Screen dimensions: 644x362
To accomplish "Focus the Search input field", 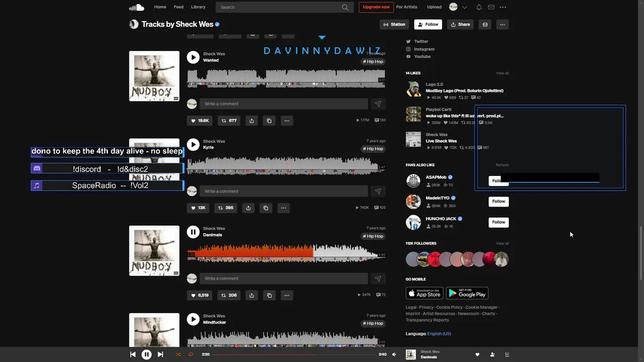I will pos(284,7).
